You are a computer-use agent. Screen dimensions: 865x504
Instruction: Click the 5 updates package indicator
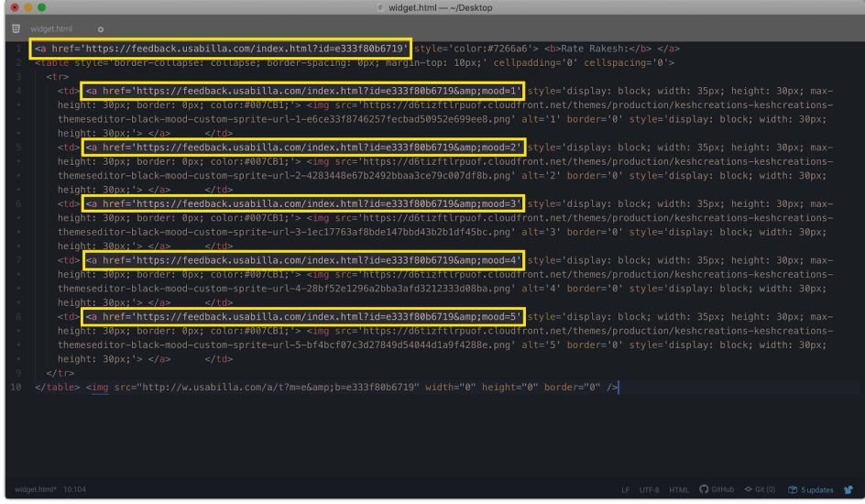click(811, 489)
